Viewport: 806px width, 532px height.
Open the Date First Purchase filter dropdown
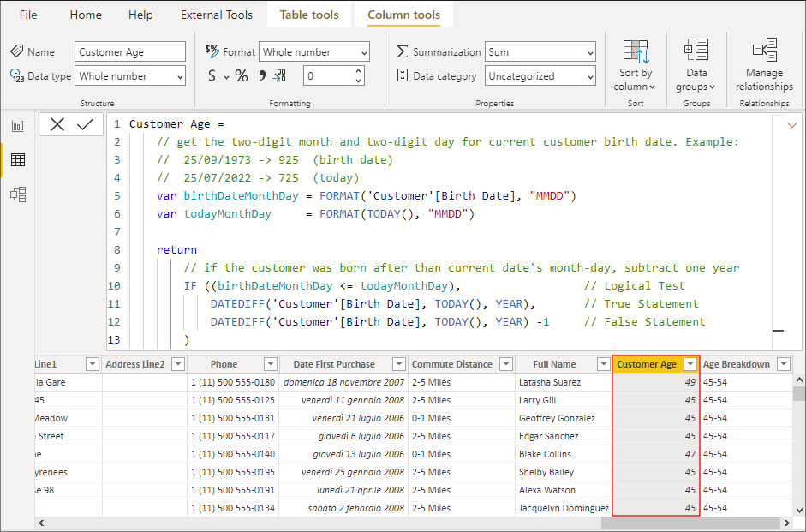pos(399,364)
